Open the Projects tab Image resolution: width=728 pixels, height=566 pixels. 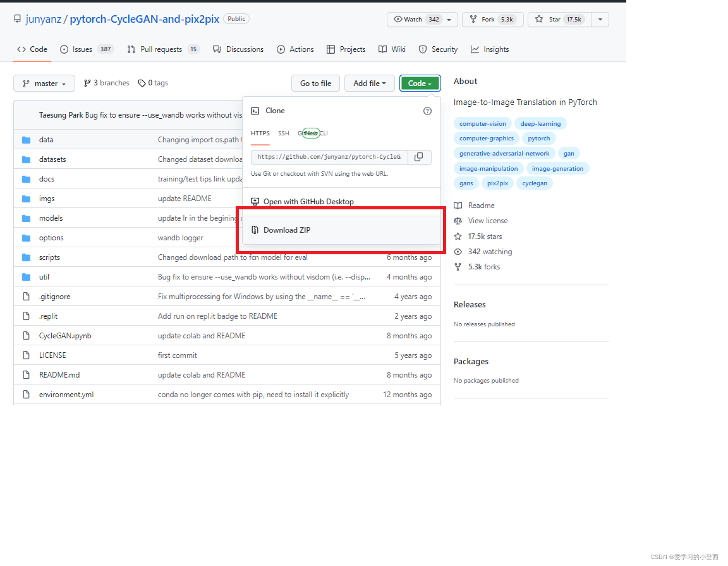click(x=346, y=49)
